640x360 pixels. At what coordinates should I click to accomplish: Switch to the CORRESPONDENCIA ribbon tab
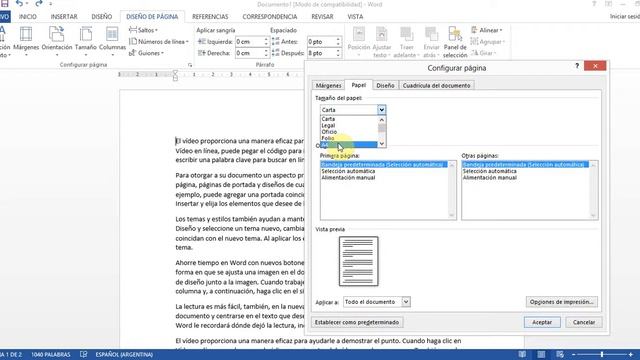click(x=270, y=17)
